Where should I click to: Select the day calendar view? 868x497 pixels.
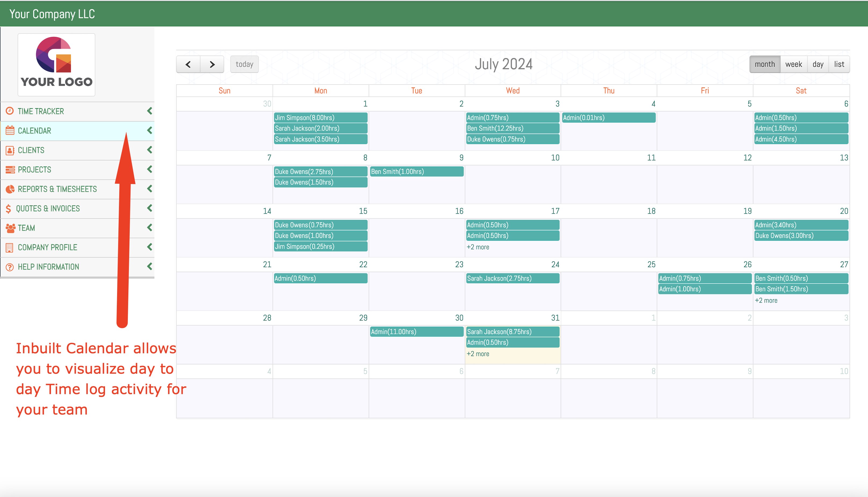click(818, 64)
